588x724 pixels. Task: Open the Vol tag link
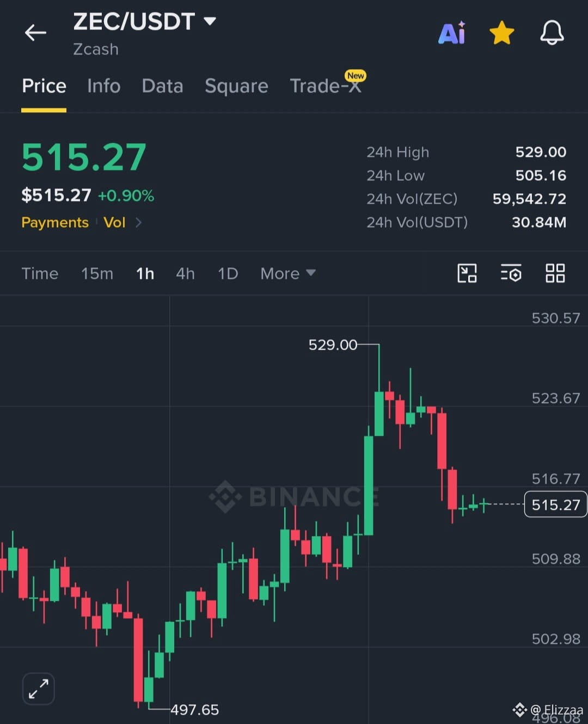pyautogui.click(x=114, y=222)
